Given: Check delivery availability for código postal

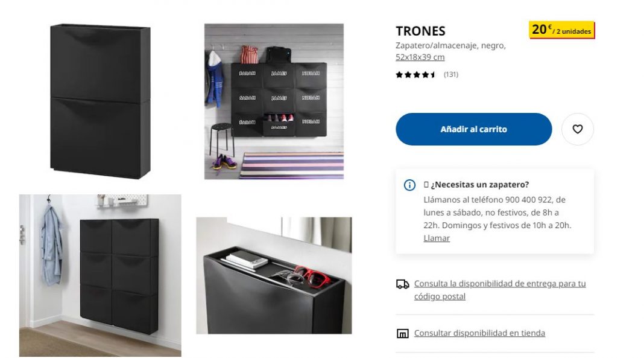Looking at the screenshot, I should point(499,290).
